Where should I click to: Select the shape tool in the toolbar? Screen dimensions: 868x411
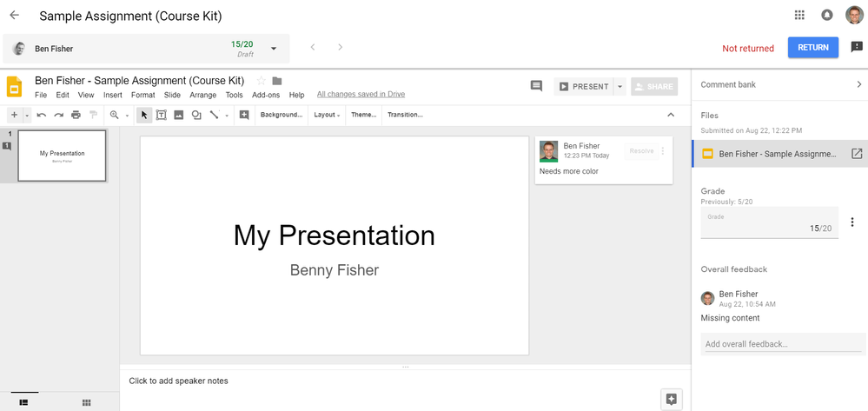click(x=196, y=115)
